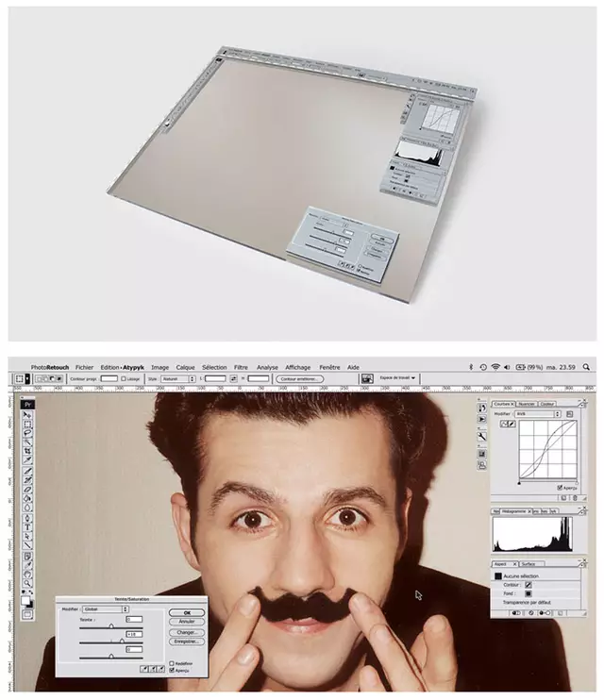Open the Courbes panel options menu
The width and height of the screenshot is (604, 700).
[x=581, y=404]
